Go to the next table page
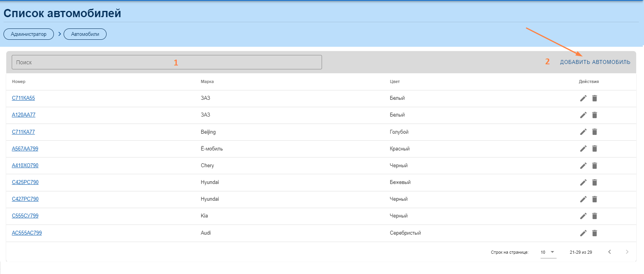 [627, 252]
